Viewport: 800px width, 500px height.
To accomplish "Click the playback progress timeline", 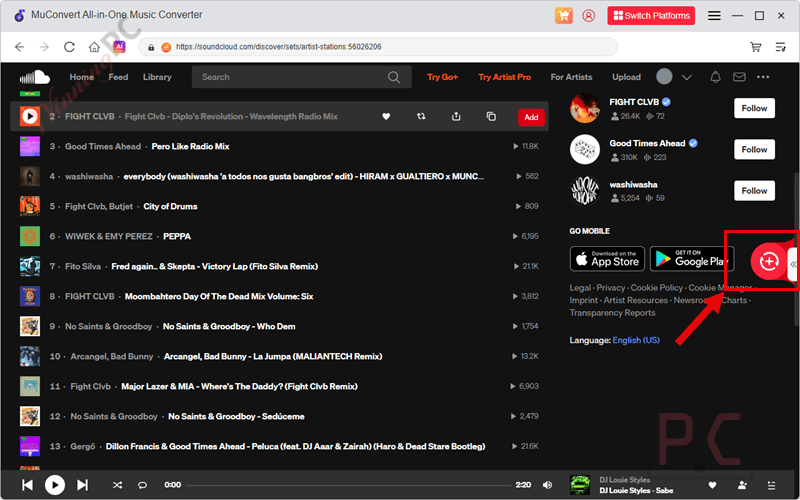I will [x=348, y=485].
